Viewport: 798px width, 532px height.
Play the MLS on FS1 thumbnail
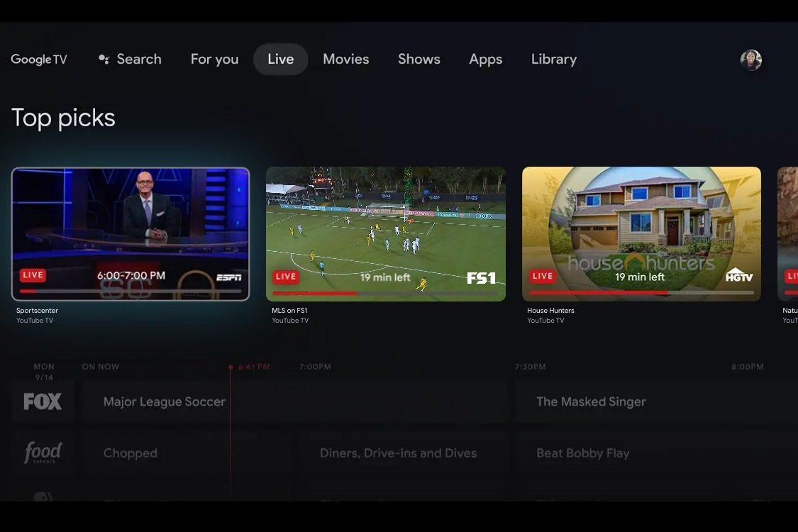click(x=386, y=233)
